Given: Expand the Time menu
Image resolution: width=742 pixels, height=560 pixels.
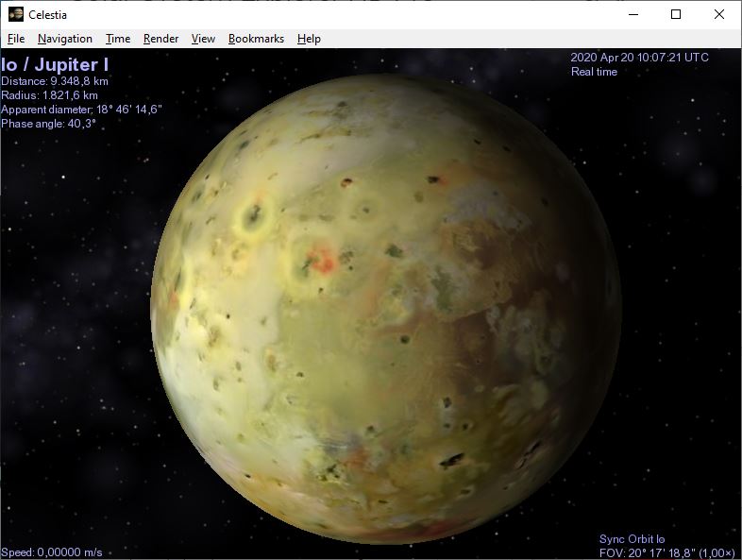Looking at the screenshot, I should click(118, 39).
